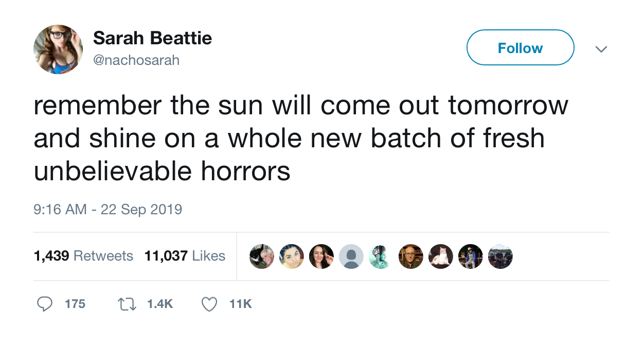Open the 9:16 AM - 22 Sep 2019 timestamp
644x343 pixels.
pos(108,210)
